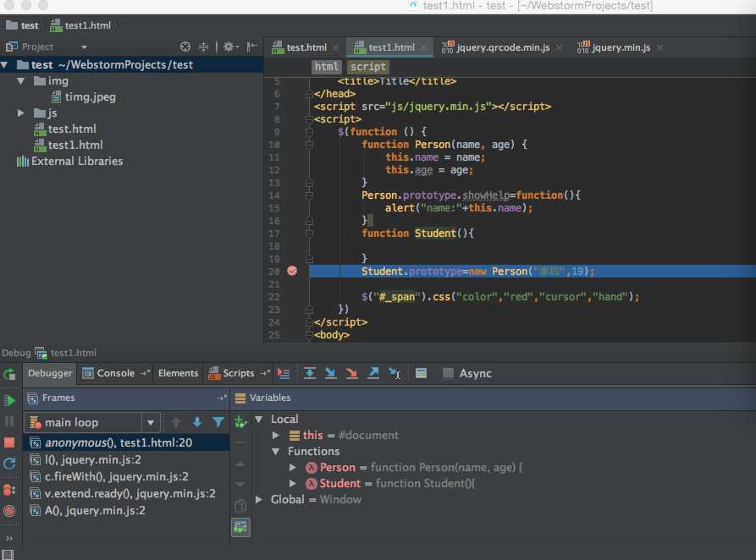Expand the this = #document node
This screenshot has width=756, height=560.
[x=276, y=435]
